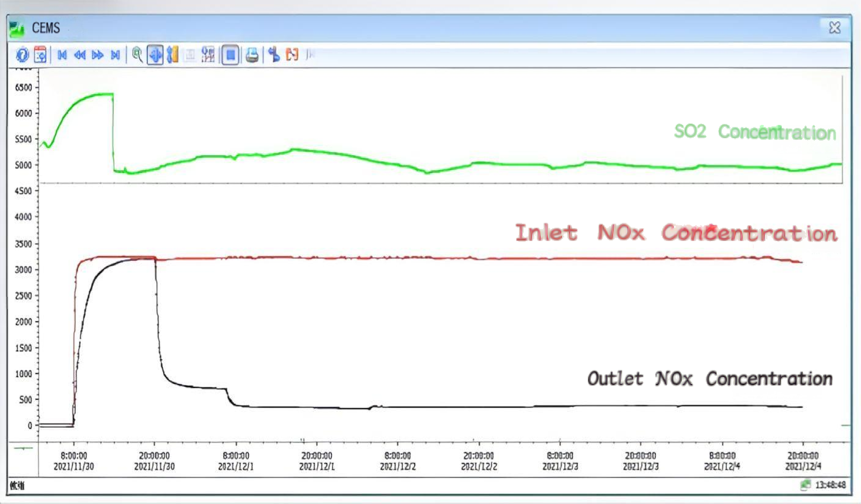
Task: Click the Inlet NOx Concentration label
Action: coord(677,232)
